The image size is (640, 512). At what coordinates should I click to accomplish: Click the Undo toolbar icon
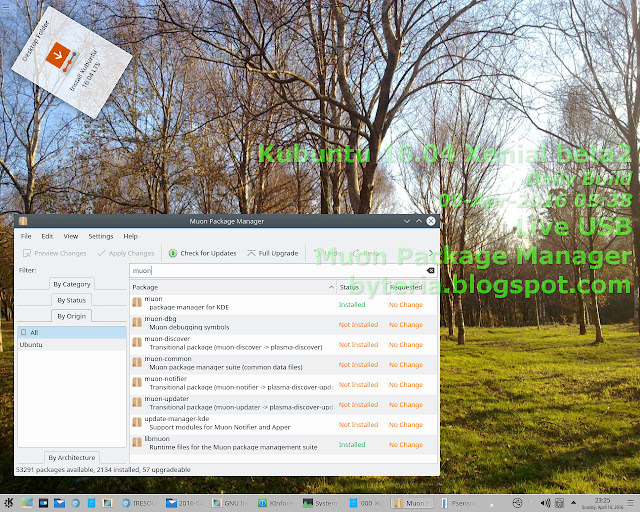pyautogui.click(x=317, y=253)
